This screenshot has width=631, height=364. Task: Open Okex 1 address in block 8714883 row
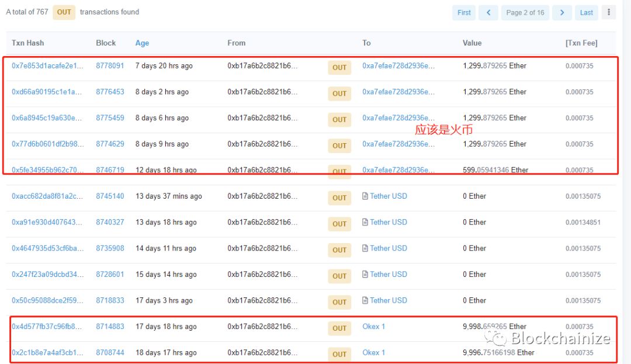point(373,327)
